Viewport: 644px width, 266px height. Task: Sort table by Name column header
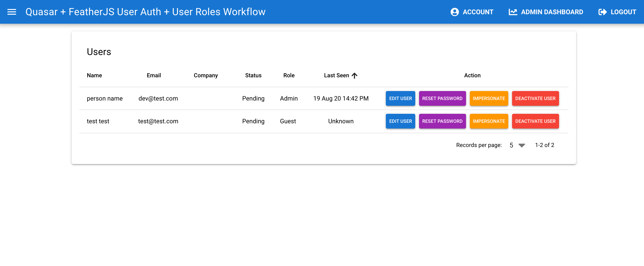pos(94,75)
